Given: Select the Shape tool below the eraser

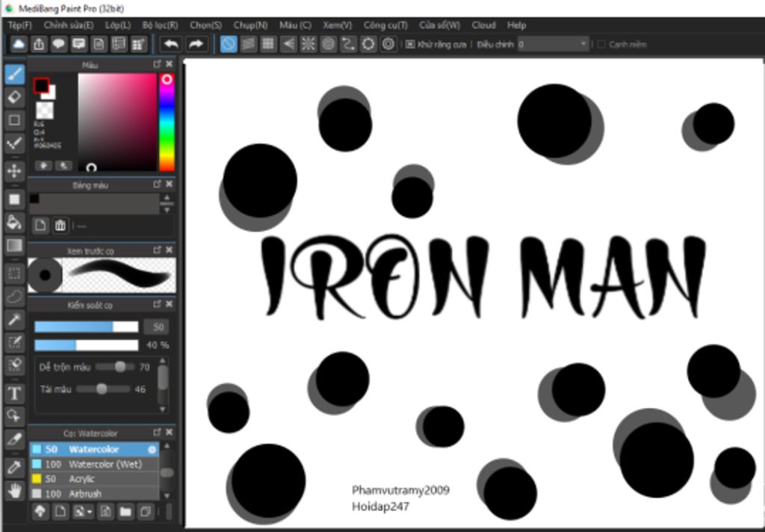Looking at the screenshot, I should point(15,120).
